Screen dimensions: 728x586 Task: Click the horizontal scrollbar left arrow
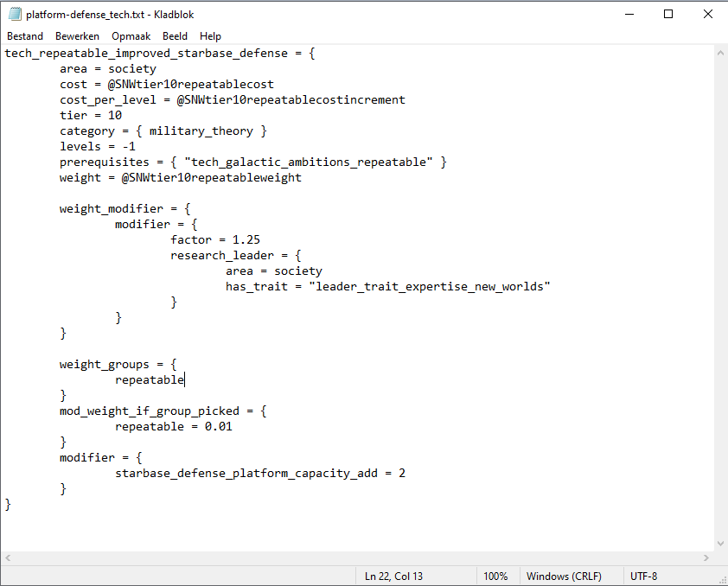tap(8, 558)
